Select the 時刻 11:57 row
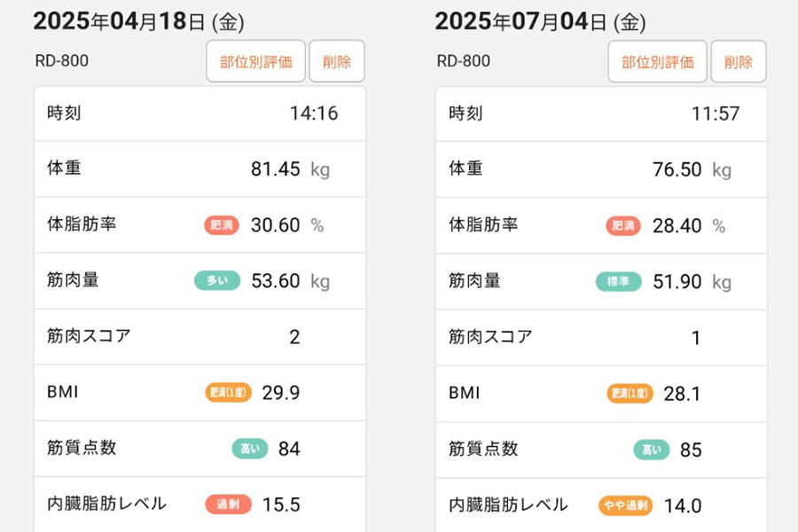The width and height of the screenshot is (798, 532). 601,113
